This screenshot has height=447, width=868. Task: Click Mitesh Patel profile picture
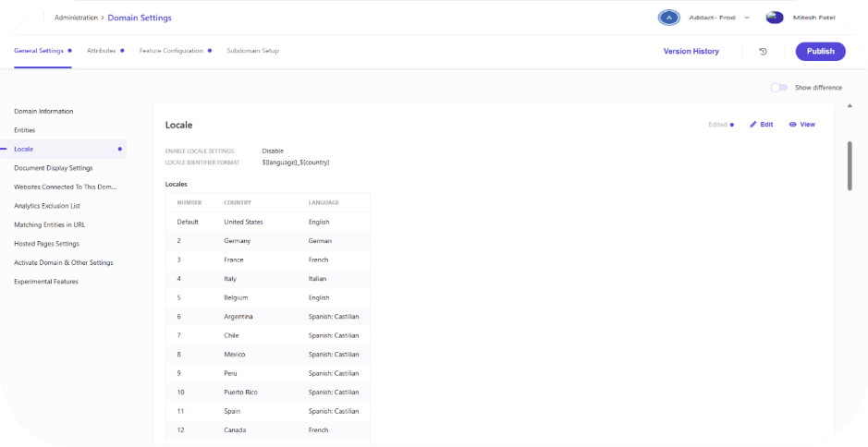click(775, 18)
